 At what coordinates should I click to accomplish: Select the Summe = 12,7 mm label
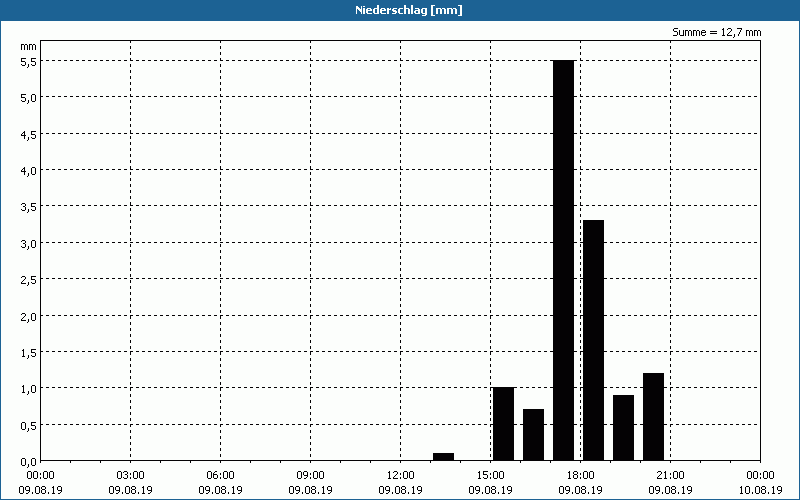(x=716, y=32)
